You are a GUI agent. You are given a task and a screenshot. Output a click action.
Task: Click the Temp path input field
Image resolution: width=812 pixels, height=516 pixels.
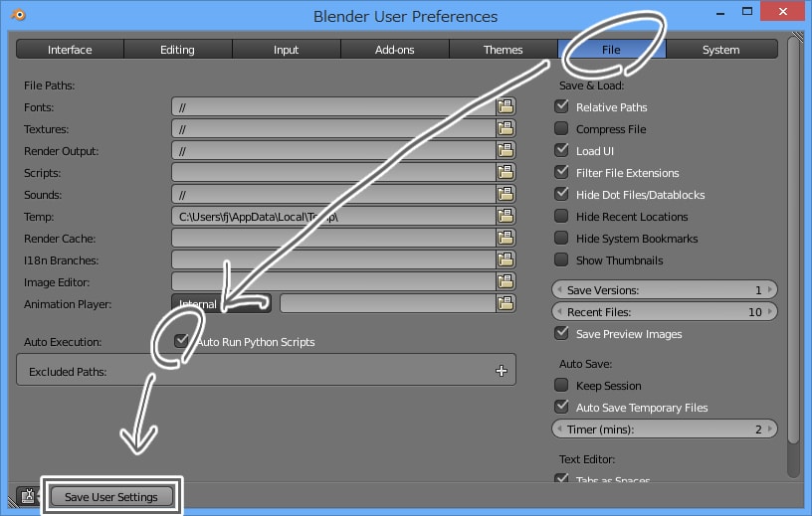tap(333, 217)
